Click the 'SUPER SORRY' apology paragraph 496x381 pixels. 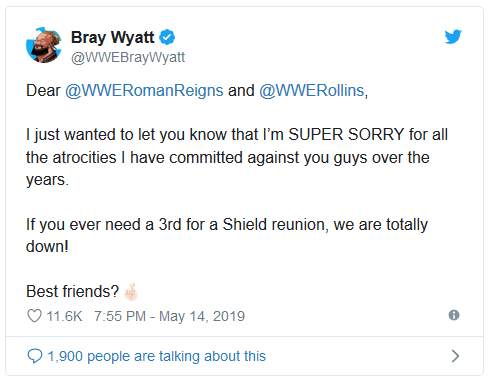pyautogui.click(x=237, y=157)
